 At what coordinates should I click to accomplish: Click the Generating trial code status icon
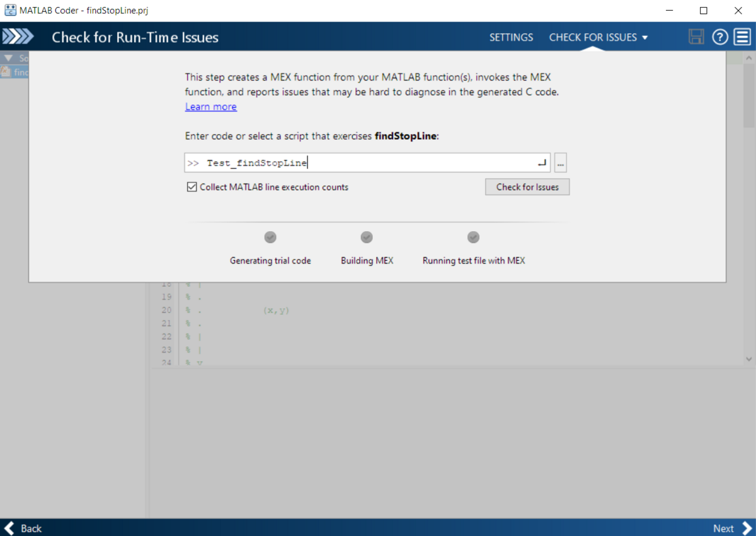270,237
